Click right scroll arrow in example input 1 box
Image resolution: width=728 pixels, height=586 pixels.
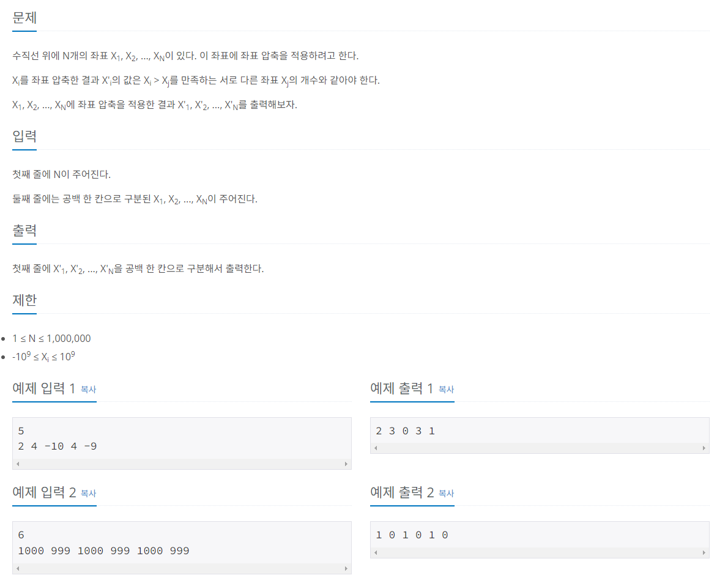click(346, 464)
